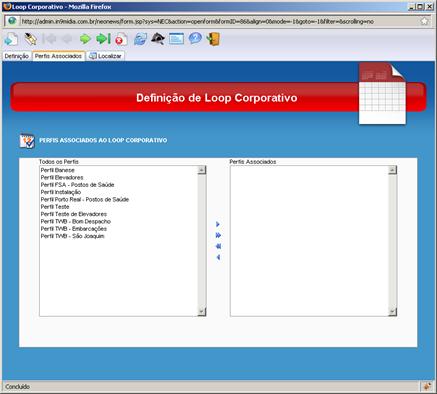Click the detective search icon in toolbar

coord(158,39)
